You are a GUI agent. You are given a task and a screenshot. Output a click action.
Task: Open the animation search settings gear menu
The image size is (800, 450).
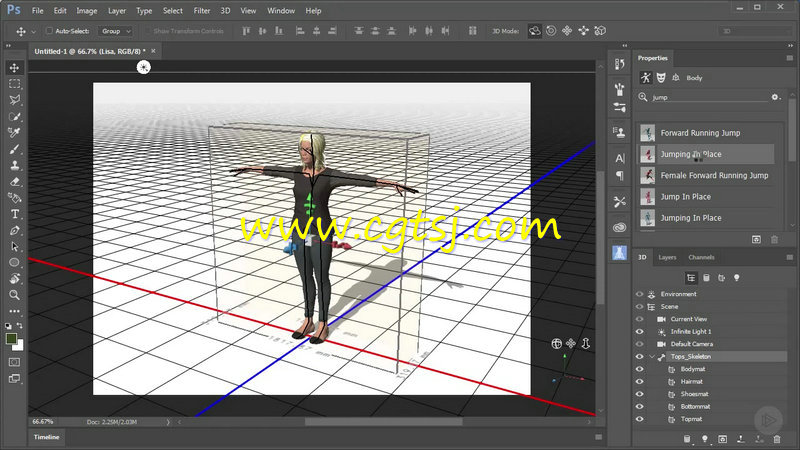[x=776, y=97]
